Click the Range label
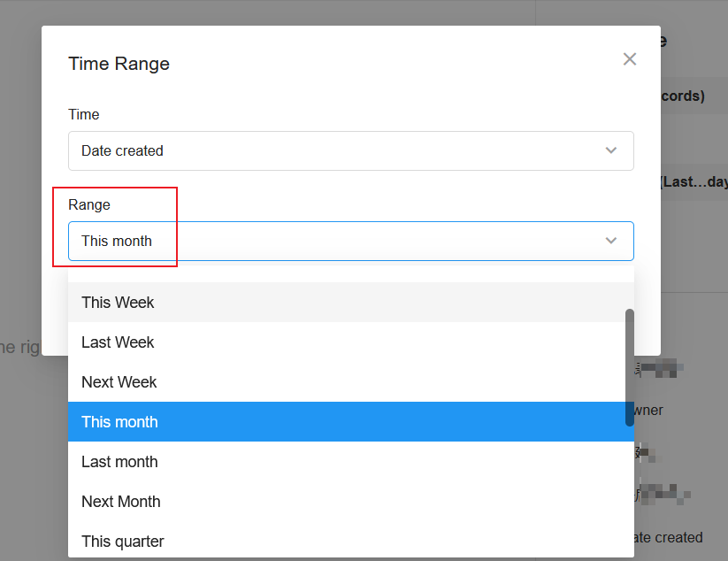The width and height of the screenshot is (728, 561). [x=89, y=204]
